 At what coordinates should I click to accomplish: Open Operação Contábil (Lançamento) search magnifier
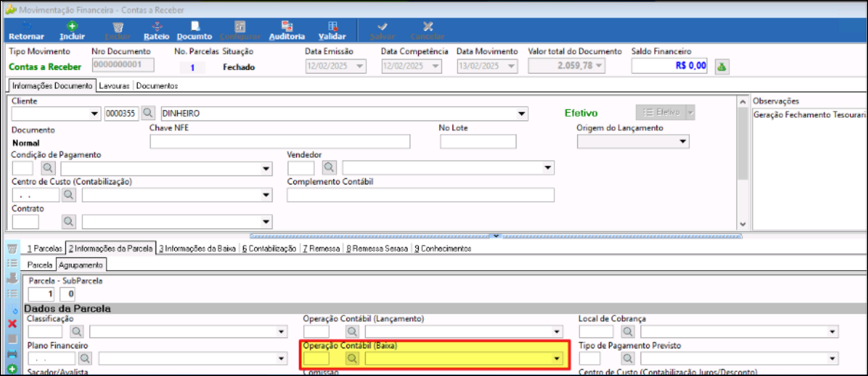(352, 331)
